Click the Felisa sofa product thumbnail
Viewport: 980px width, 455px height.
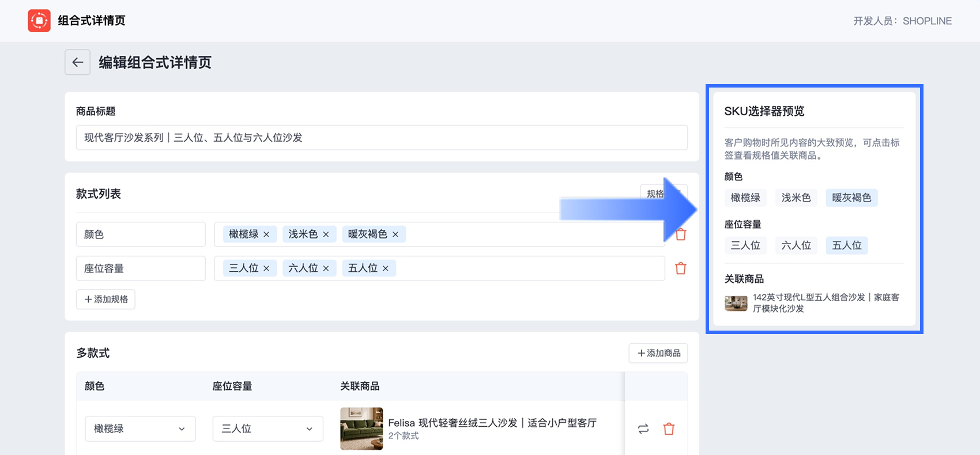(361, 429)
